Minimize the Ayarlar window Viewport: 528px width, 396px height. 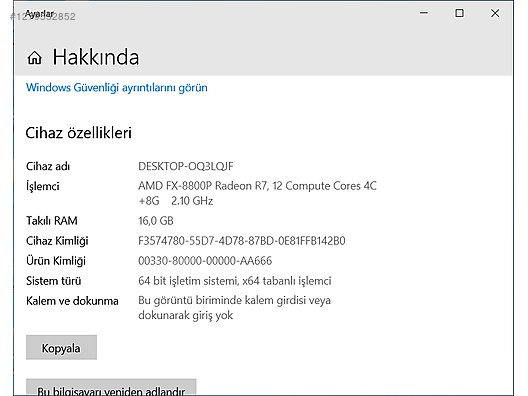click(424, 13)
